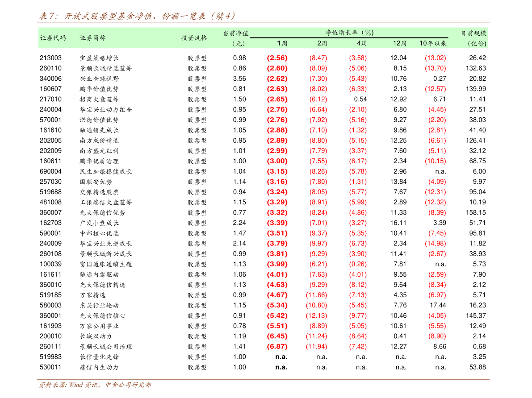The width and height of the screenshot is (532, 398).
Task: Select the 证券简称 column header
Action: pyautogui.click(x=92, y=38)
